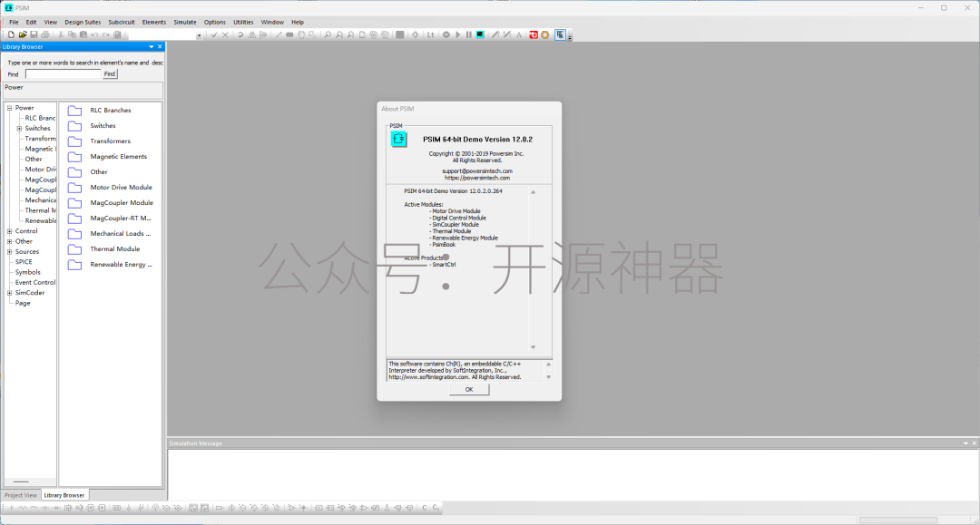Click the Find button in Library Browser
The width and height of the screenshot is (980, 525).
pyautogui.click(x=110, y=74)
